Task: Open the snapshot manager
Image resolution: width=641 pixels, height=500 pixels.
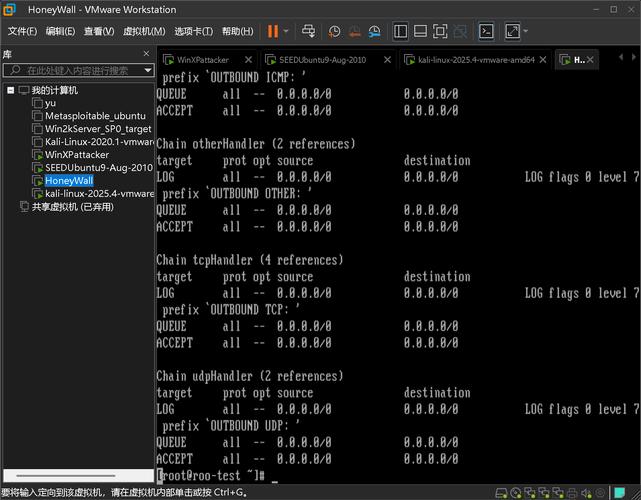Action: [x=374, y=31]
